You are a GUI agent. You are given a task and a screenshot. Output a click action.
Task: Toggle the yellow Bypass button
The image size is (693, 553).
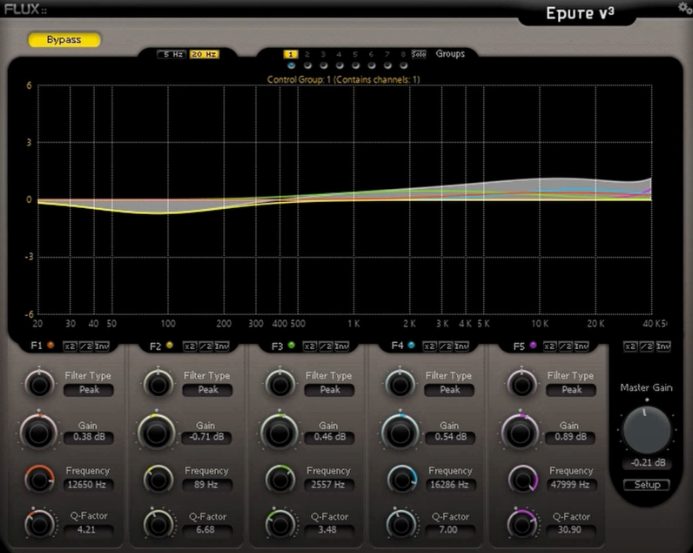63,41
